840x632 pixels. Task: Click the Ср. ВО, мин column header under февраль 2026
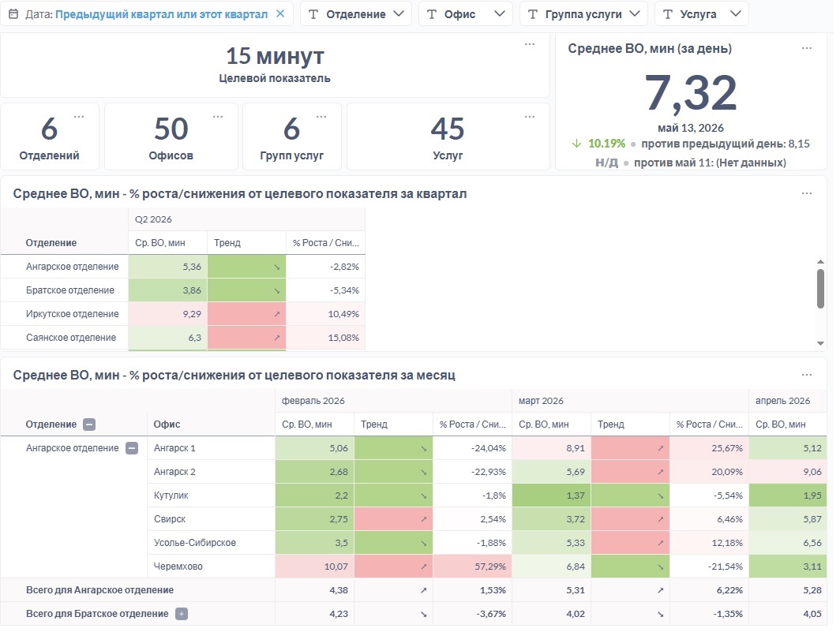pyautogui.click(x=307, y=424)
